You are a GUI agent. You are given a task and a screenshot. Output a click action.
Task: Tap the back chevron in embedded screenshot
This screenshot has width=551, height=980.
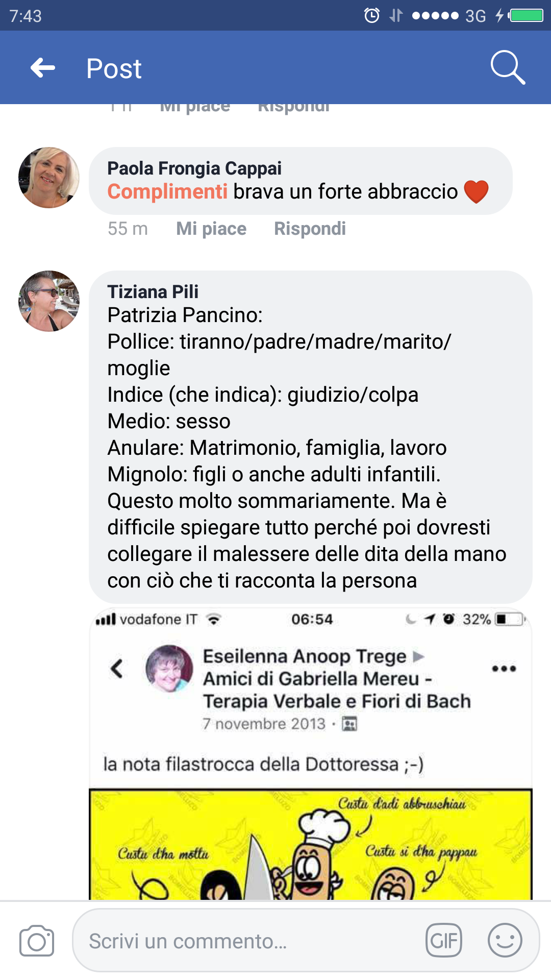117,668
